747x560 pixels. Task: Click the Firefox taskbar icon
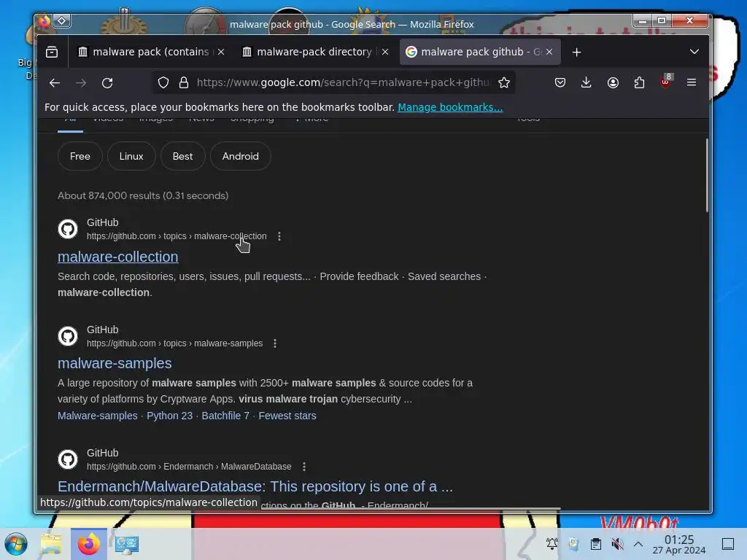89,544
